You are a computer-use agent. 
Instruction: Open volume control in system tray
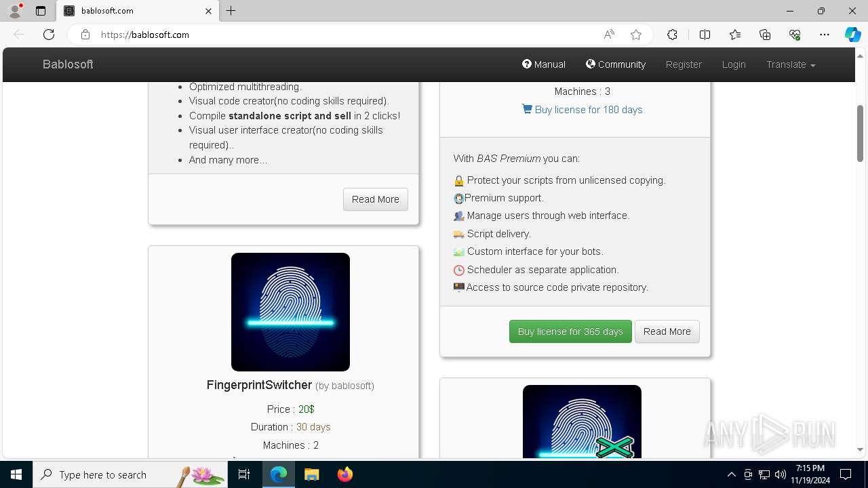780,474
